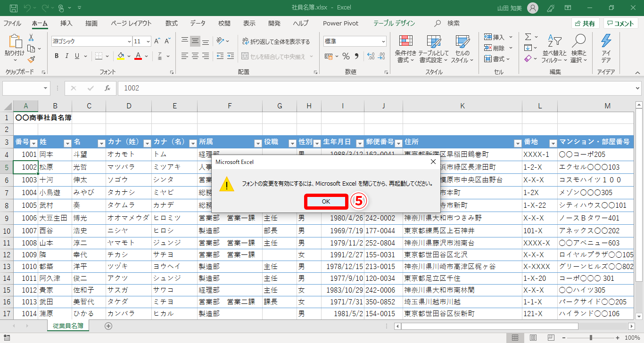Screen dimensions: 644x343
Task: Save the workbook with the floppy icon
Action: 14,8
